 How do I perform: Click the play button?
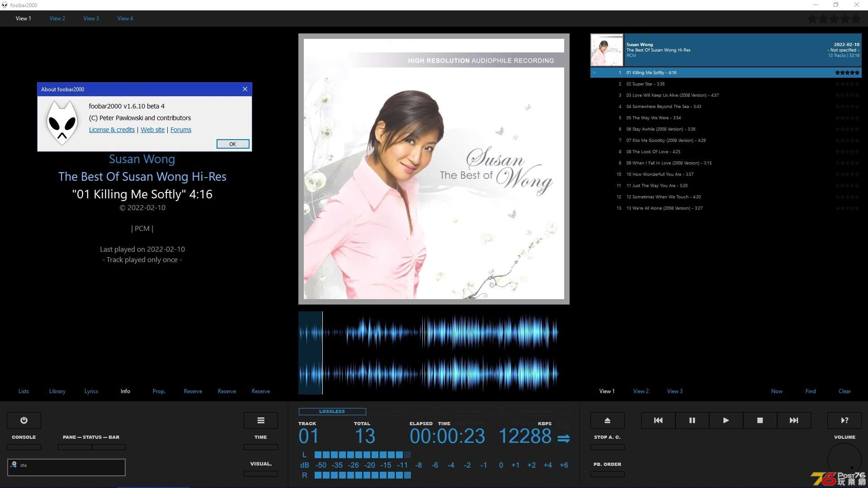point(726,420)
